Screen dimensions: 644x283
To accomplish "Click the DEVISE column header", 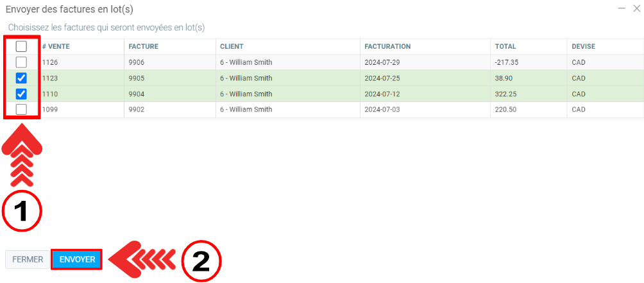I will pyautogui.click(x=583, y=46).
